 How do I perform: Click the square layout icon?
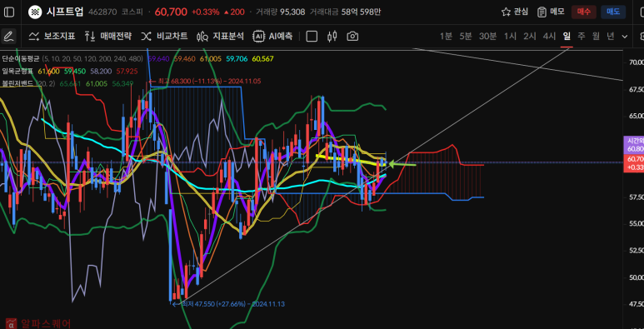click(312, 36)
